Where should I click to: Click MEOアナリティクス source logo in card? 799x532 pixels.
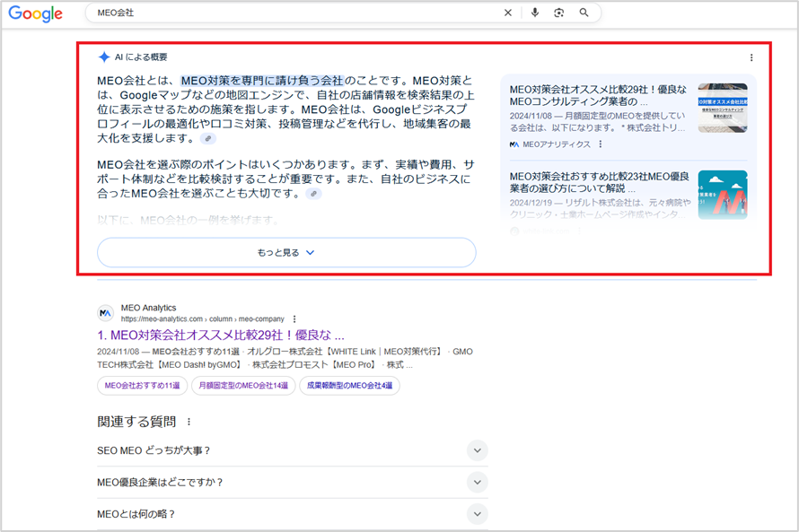(514, 144)
